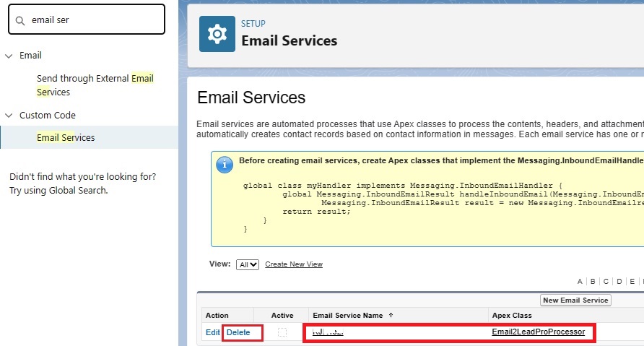
Task: Click the blue info icon
Action: pyautogui.click(x=225, y=164)
